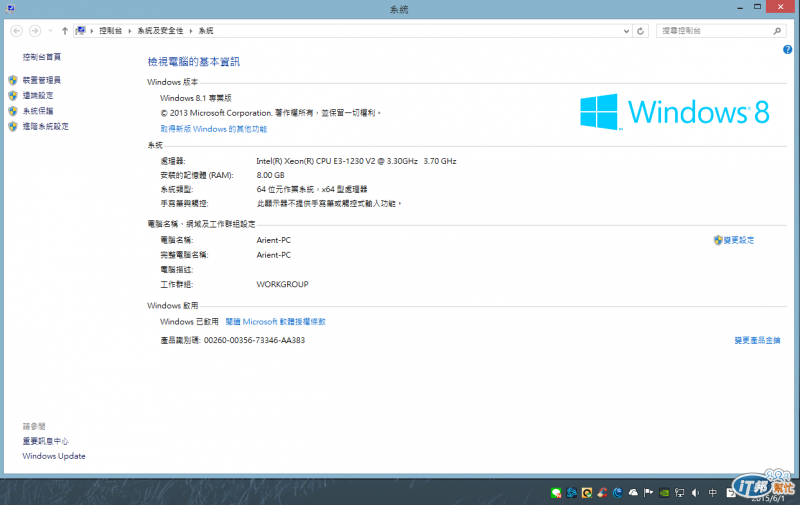Open NVIDIA tray icon
This screenshot has width=800, height=505.
(x=664, y=493)
